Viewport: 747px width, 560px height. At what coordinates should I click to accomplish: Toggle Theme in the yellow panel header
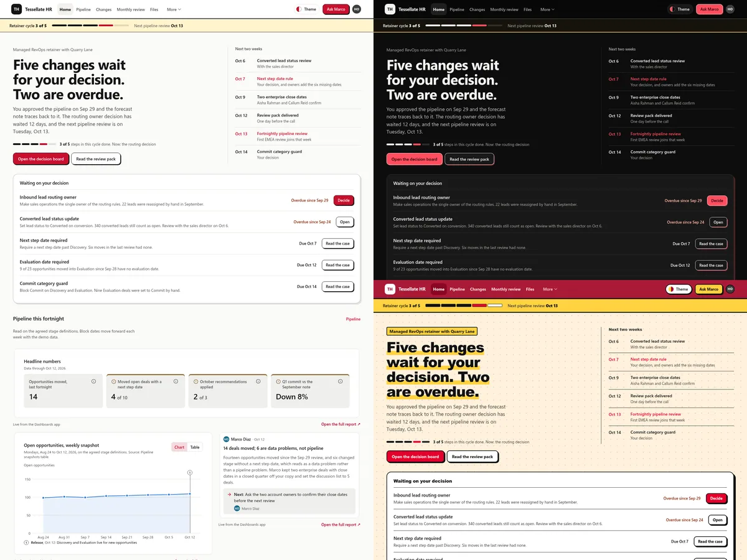coord(679,289)
